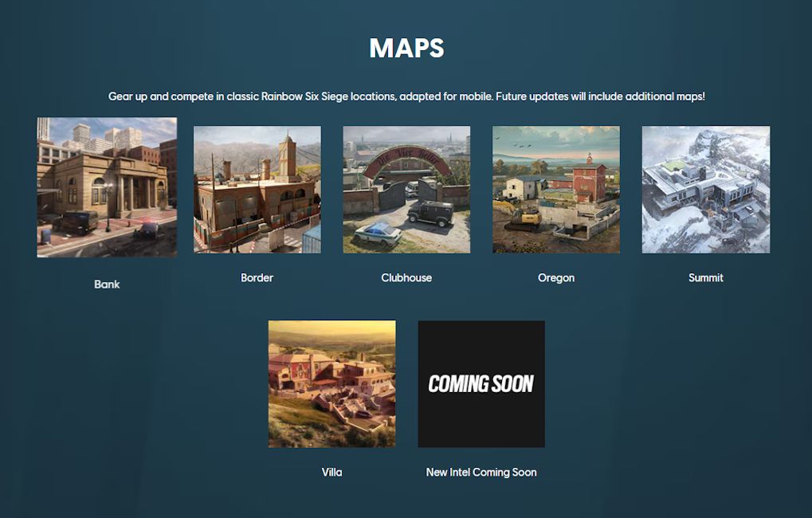Click the Villa map name
The height and width of the screenshot is (518, 812).
point(331,472)
